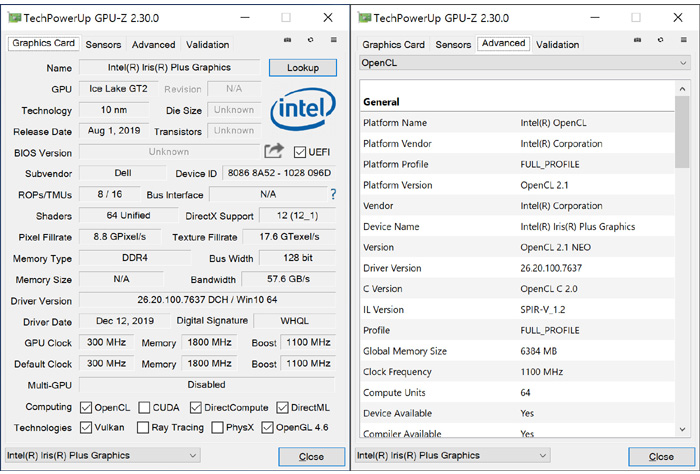Click the Texture Fillrate value 17.6 GTexel/s

click(289, 237)
